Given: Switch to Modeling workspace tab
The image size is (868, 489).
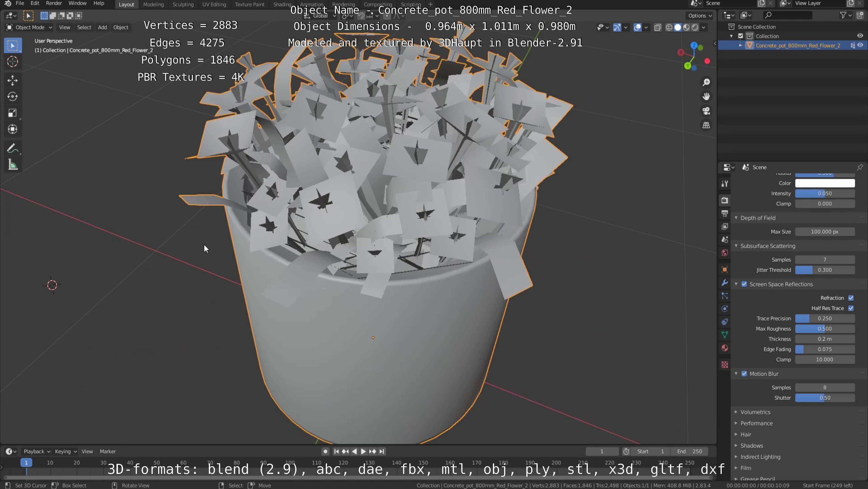Looking at the screenshot, I should [153, 4].
